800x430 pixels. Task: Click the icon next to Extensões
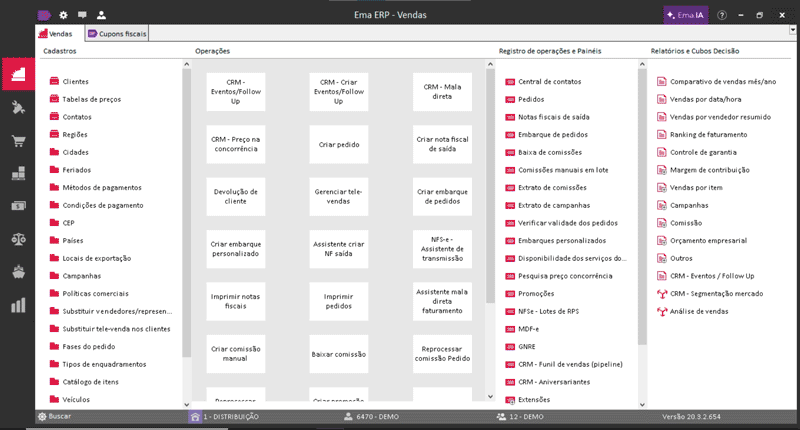(510, 400)
